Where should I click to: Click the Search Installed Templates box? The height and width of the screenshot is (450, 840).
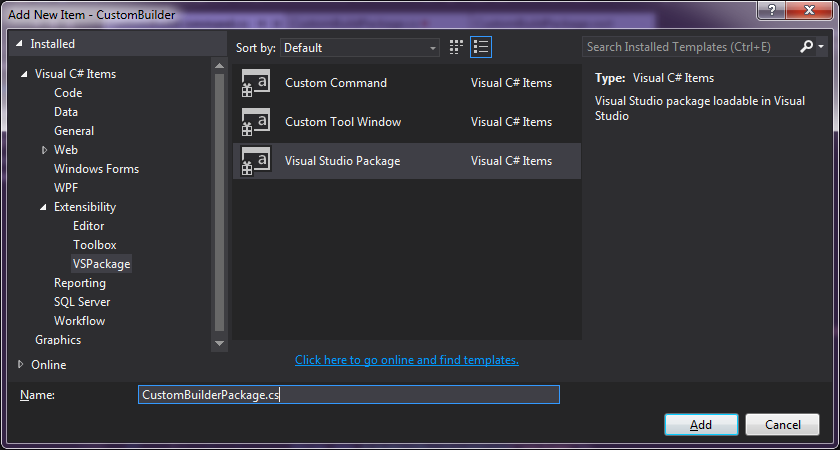689,47
